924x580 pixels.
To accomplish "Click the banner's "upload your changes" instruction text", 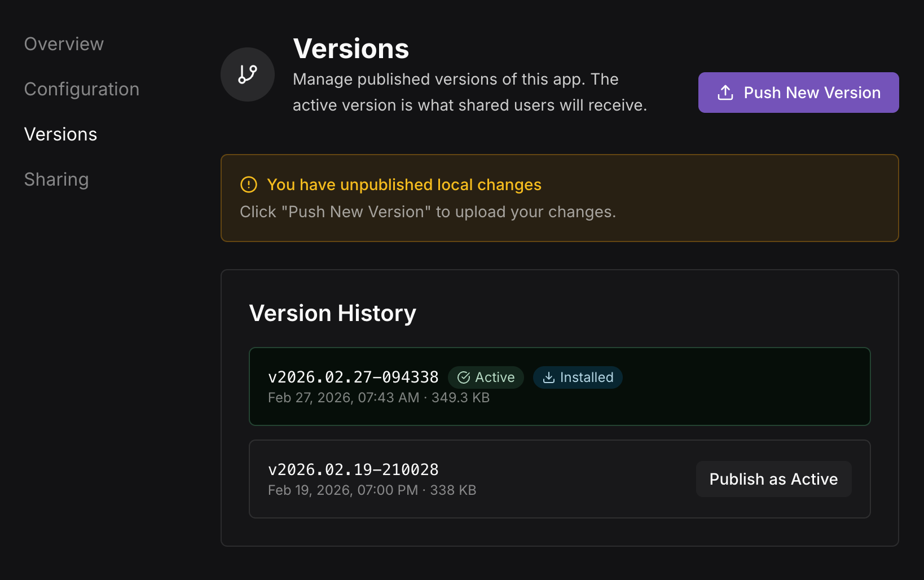I will coord(428,212).
